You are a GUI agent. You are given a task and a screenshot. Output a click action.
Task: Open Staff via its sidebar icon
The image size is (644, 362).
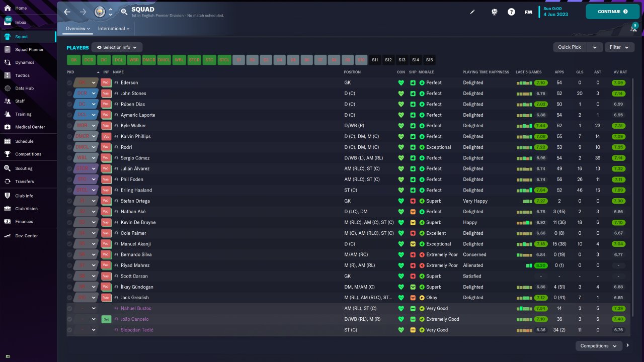point(8,101)
